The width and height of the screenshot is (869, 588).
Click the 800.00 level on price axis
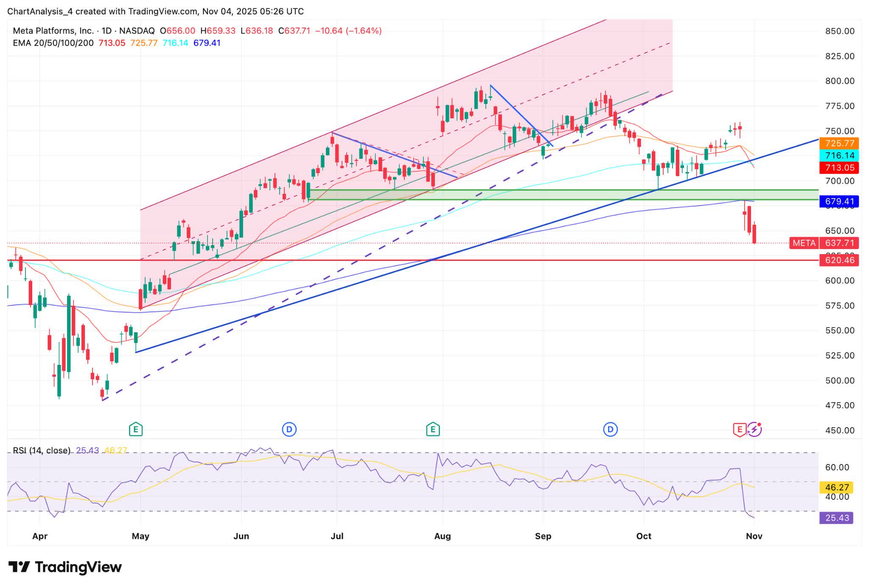click(x=839, y=81)
